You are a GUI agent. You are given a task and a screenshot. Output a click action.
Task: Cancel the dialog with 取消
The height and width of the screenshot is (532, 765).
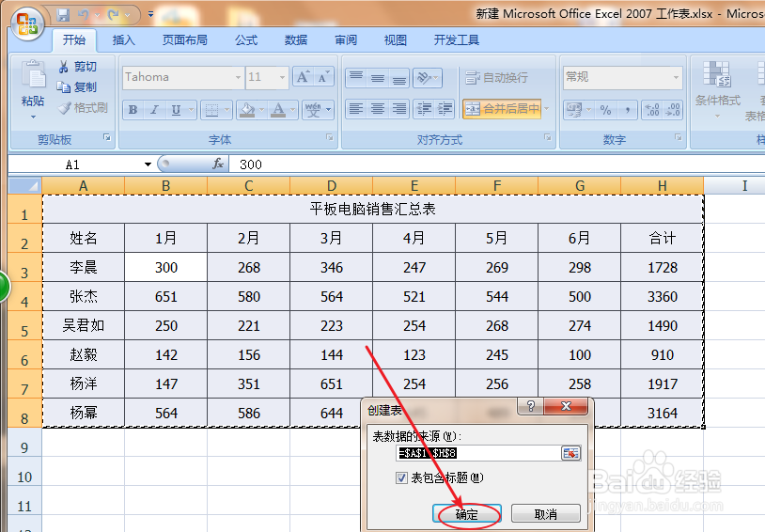(x=545, y=514)
